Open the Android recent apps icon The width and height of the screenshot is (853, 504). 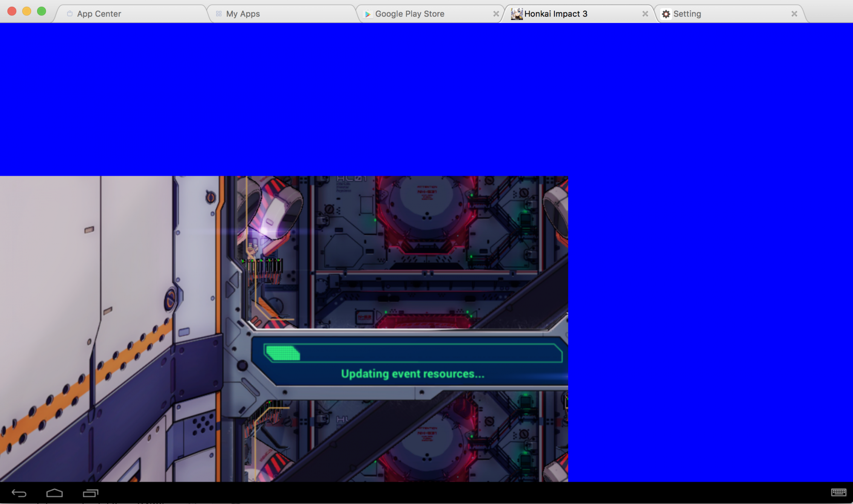coord(90,493)
